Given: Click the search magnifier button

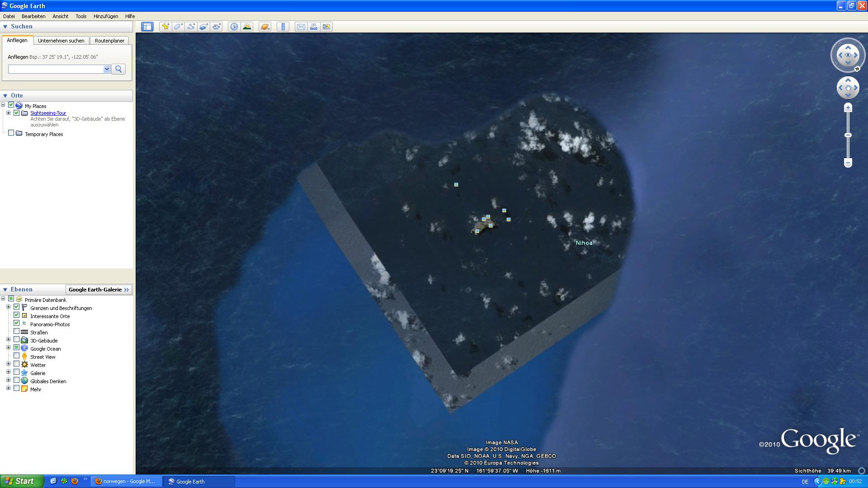Looking at the screenshot, I should [x=118, y=69].
